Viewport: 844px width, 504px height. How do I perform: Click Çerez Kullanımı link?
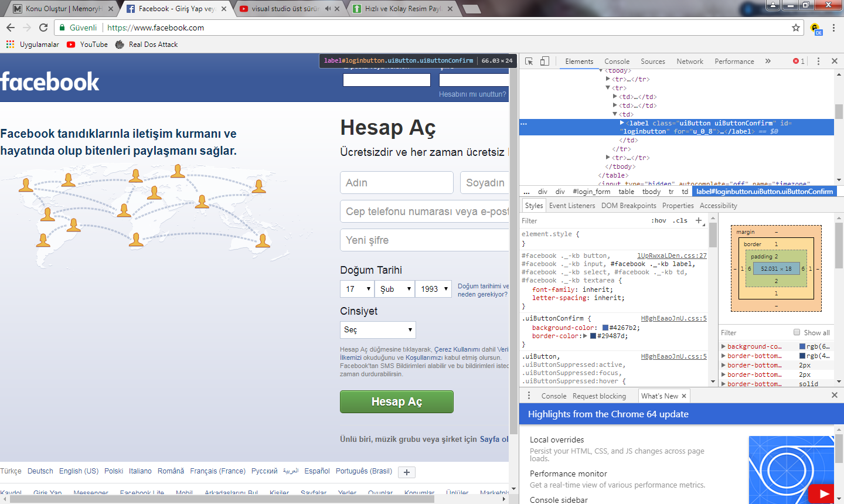click(x=457, y=349)
